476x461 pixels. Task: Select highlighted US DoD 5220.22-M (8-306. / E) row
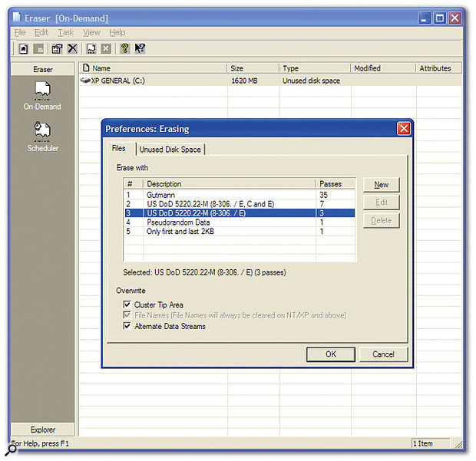coord(240,213)
